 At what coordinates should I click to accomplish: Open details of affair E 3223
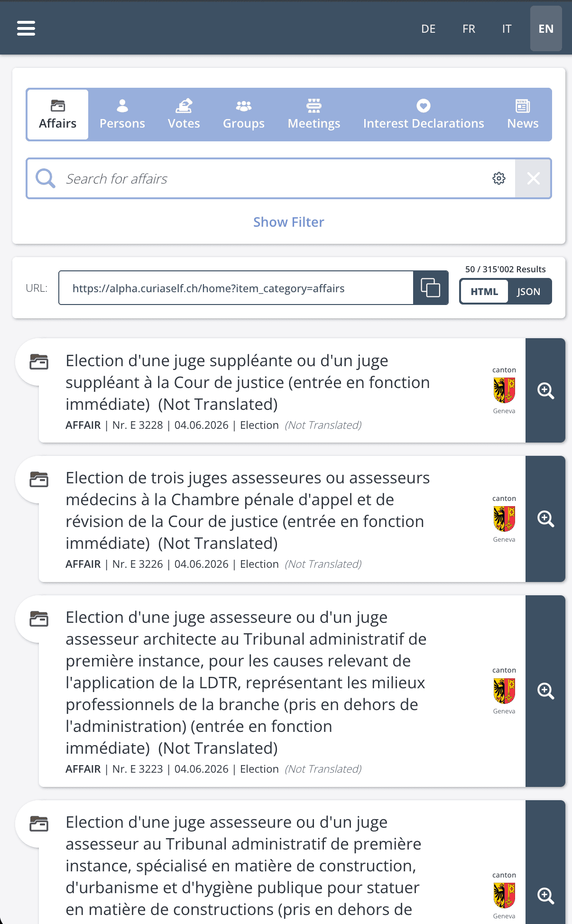pos(545,691)
